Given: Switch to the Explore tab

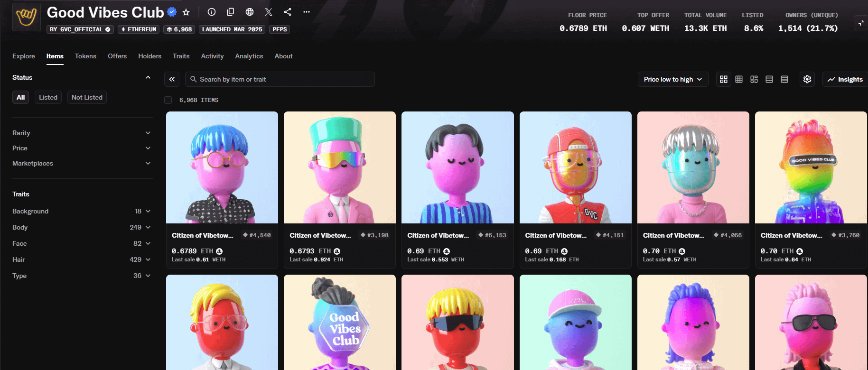Looking at the screenshot, I should (x=24, y=56).
